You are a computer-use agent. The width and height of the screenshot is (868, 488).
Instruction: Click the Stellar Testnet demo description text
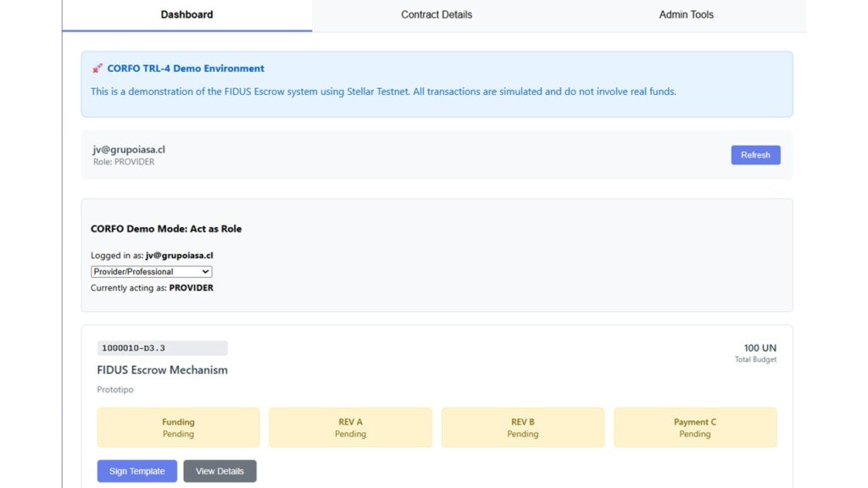(384, 91)
